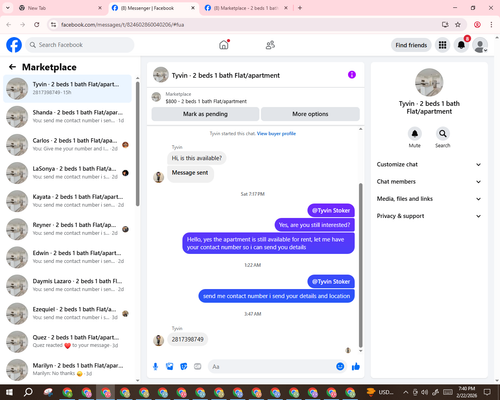Show hidden system tray icons
The image size is (500, 400).
point(405,392)
